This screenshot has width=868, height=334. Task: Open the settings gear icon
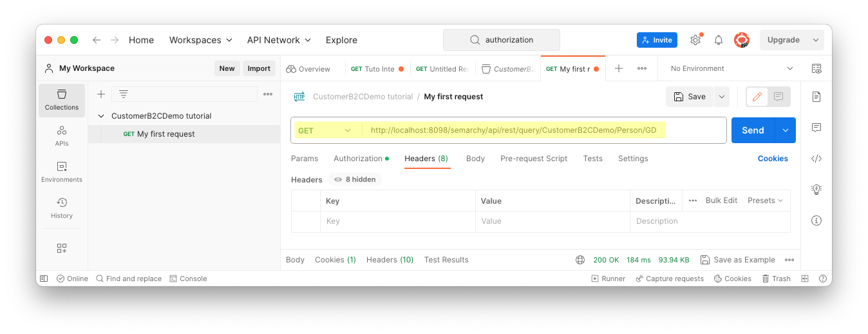(695, 40)
